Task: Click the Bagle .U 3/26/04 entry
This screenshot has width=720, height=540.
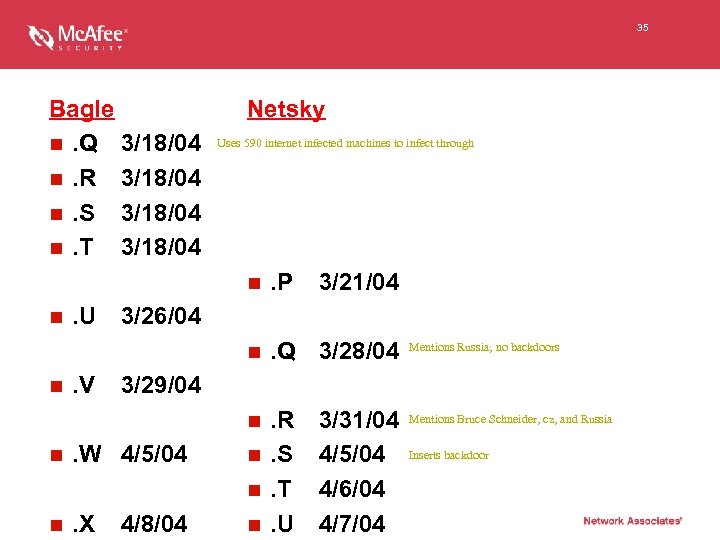Action: point(126,316)
